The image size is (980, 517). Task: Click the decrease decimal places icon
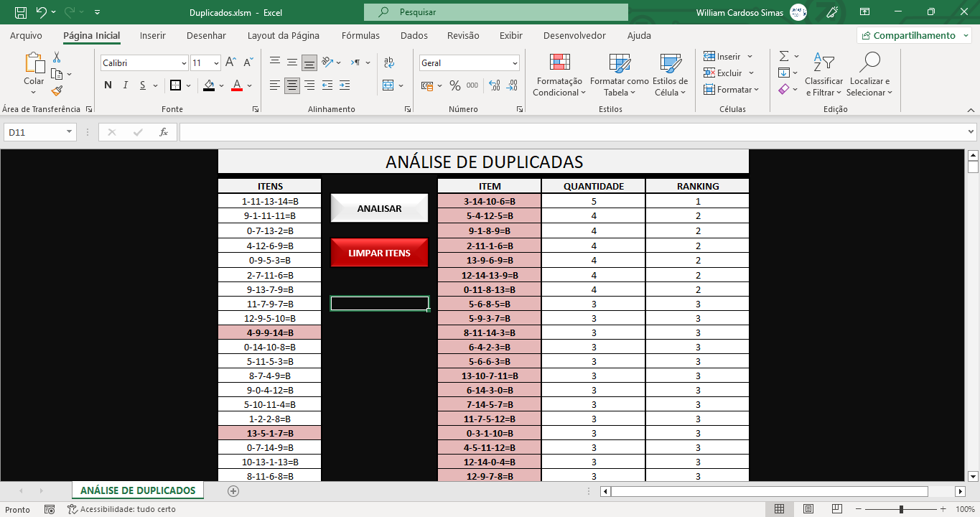click(512, 85)
